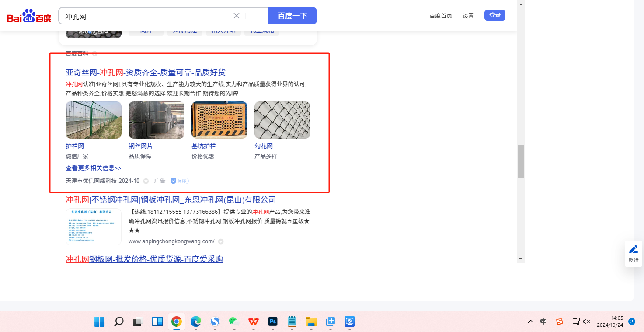644x332 pixels.
Task: Open the 反馈 feedback pencil icon
Action: [633, 250]
